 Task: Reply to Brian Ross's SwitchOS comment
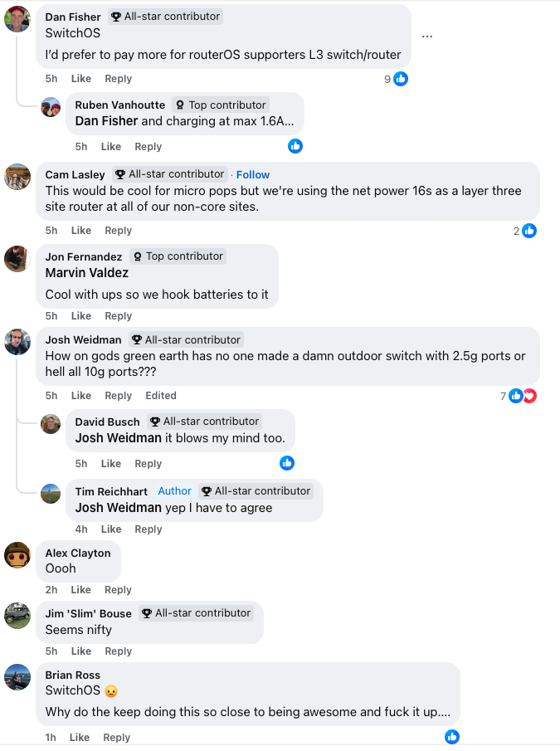[x=117, y=738]
